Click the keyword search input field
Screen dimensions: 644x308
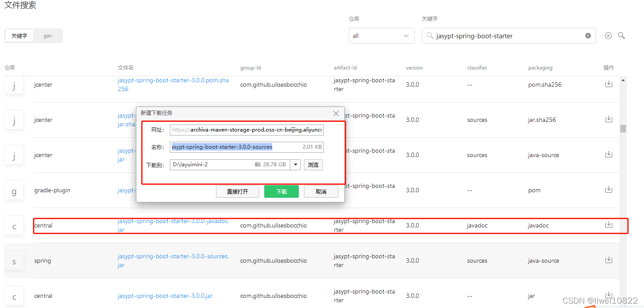click(x=509, y=36)
